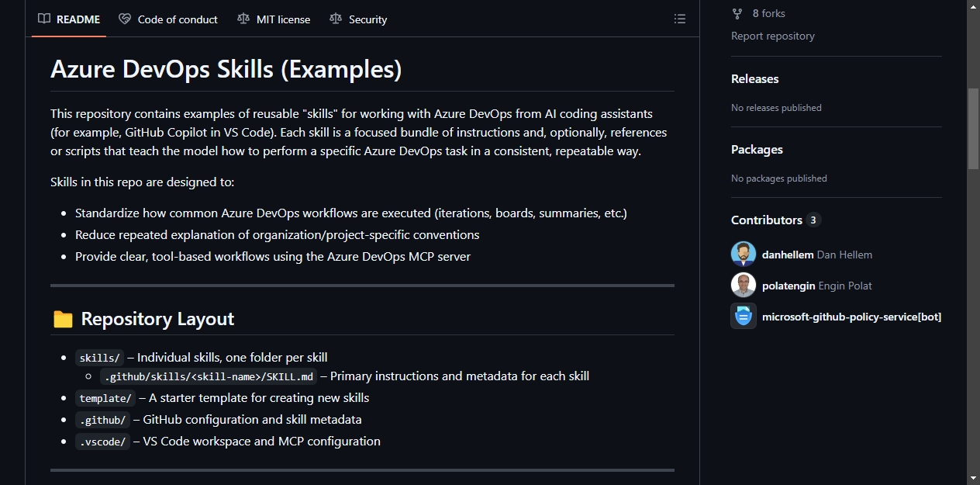Click the A starter template for creating new skills text

[x=259, y=398]
